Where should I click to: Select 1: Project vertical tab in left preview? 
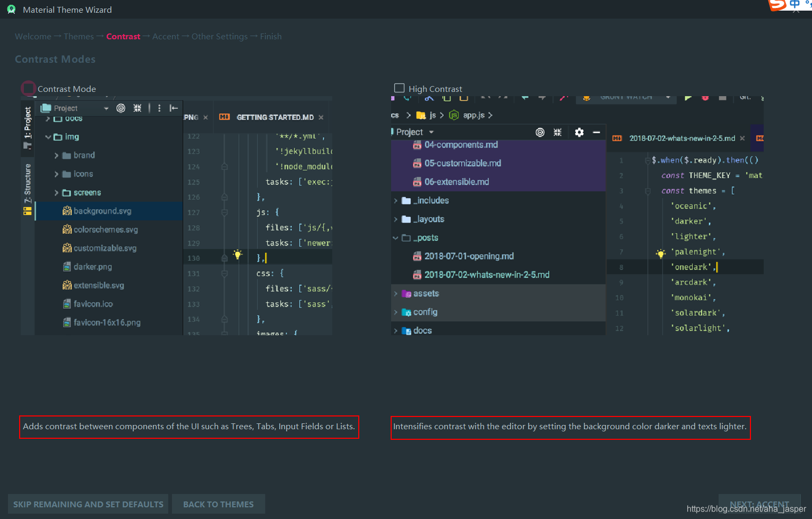[28, 127]
